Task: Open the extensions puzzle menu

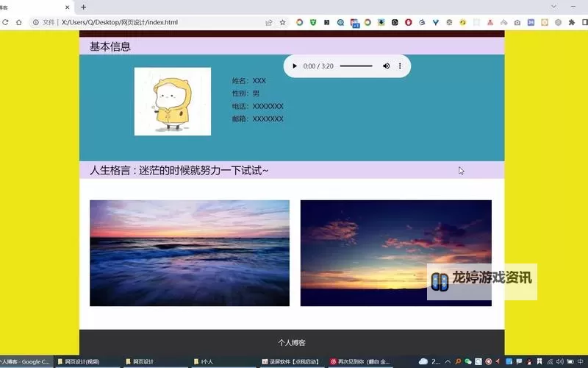Action: [x=572, y=23]
